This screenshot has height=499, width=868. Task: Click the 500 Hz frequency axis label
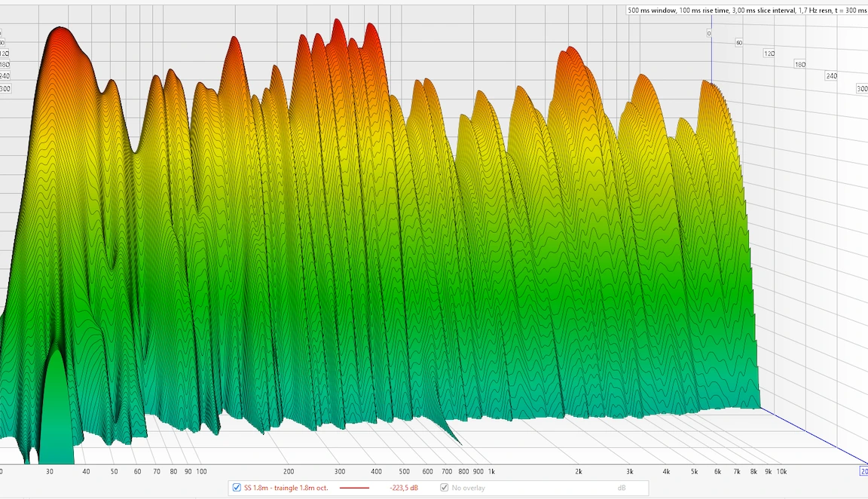(x=404, y=471)
